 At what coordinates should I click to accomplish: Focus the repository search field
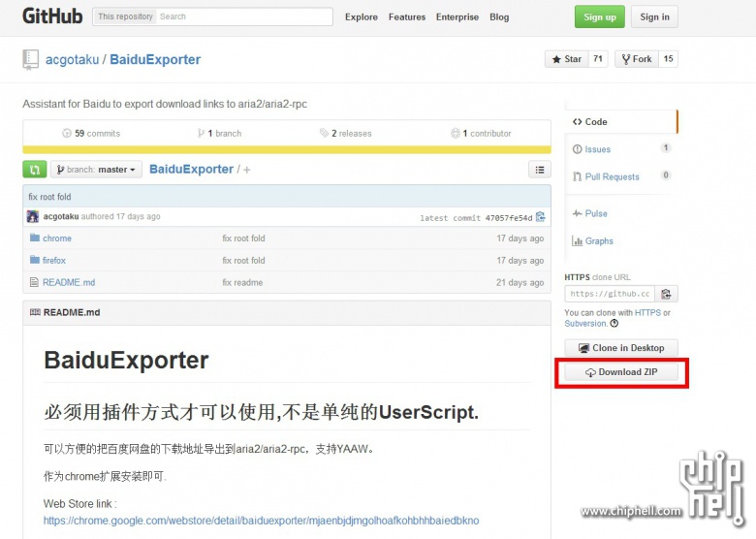click(x=244, y=16)
